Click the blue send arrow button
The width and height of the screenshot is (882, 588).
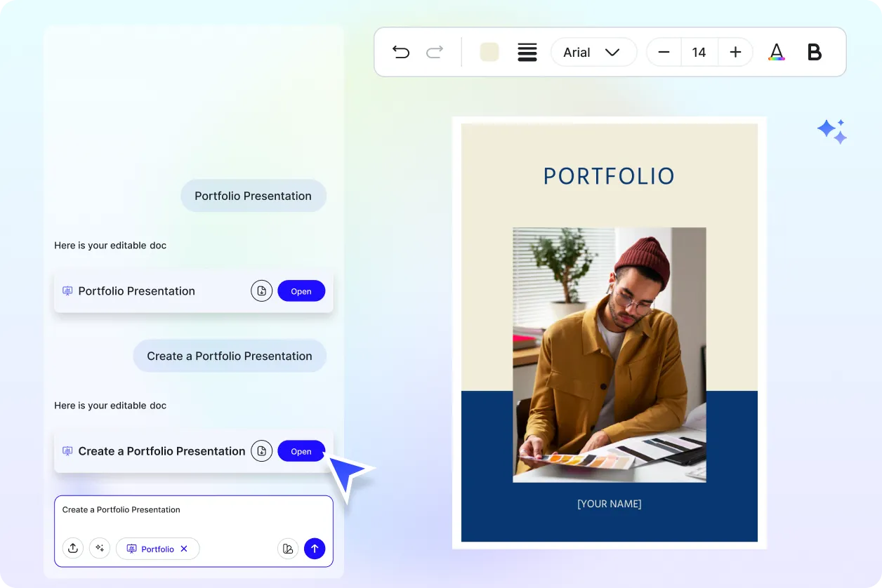pyautogui.click(x=315, y=548)
